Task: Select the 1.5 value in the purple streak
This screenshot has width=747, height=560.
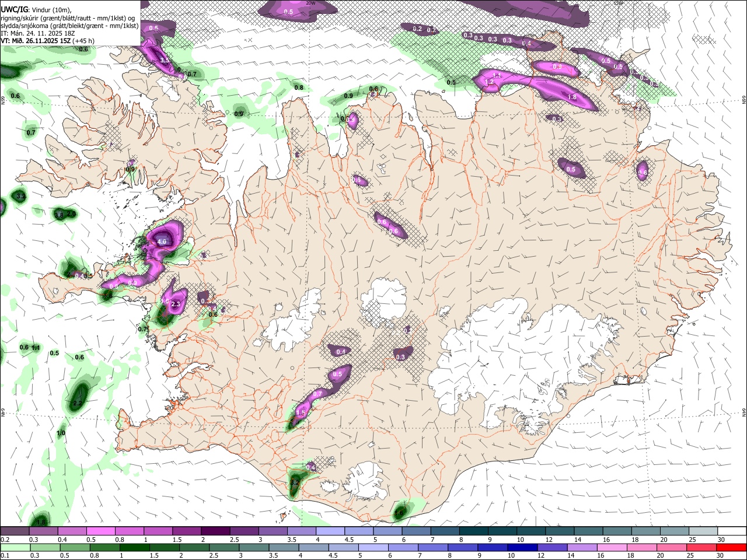Action: [301, 412]
